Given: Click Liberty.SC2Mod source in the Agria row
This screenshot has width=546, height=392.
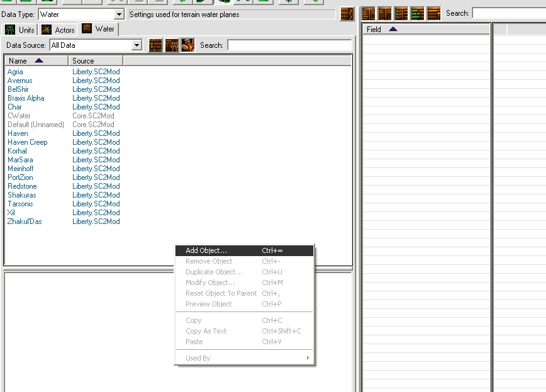Looking at the screenshot, I should [x=96, y=72].
